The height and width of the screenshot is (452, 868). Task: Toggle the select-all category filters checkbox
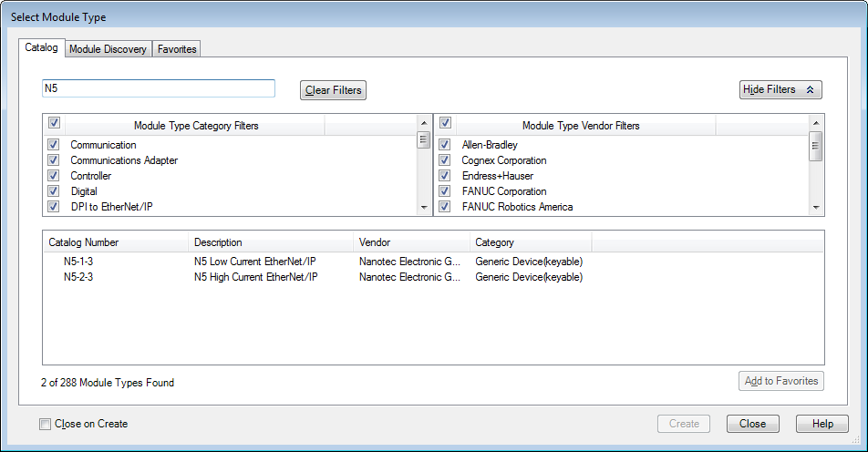coord(54,123)
